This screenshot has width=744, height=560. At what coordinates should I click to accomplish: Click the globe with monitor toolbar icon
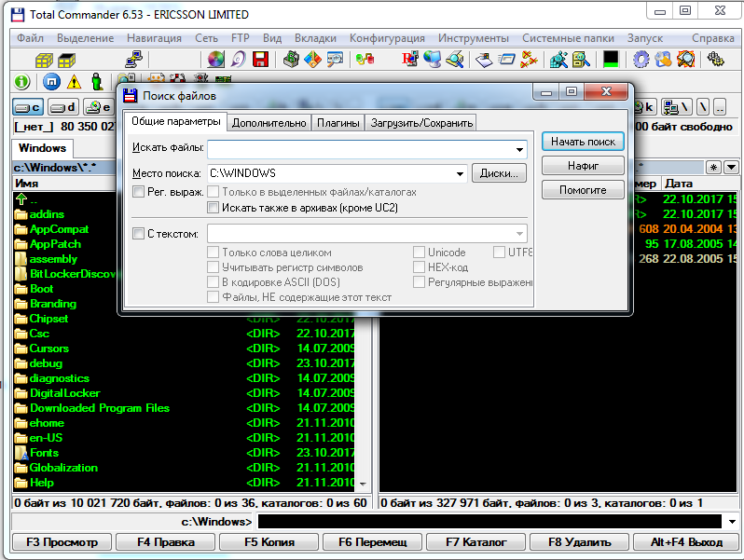(432, 60)
